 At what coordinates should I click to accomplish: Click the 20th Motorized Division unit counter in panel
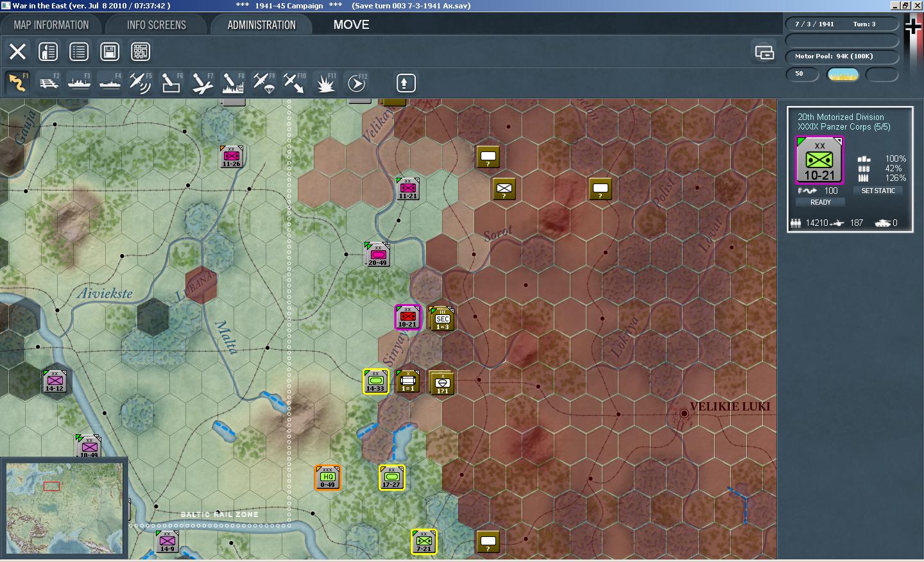[819, 160]
